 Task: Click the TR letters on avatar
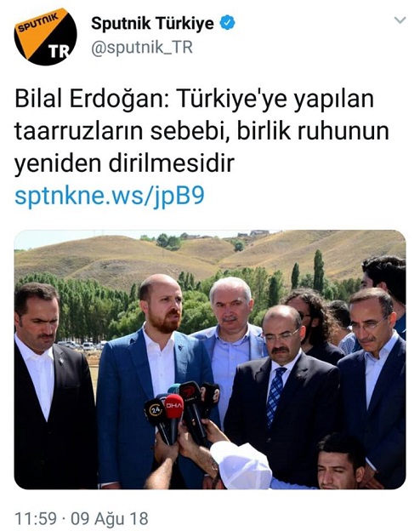pos(59,52)
